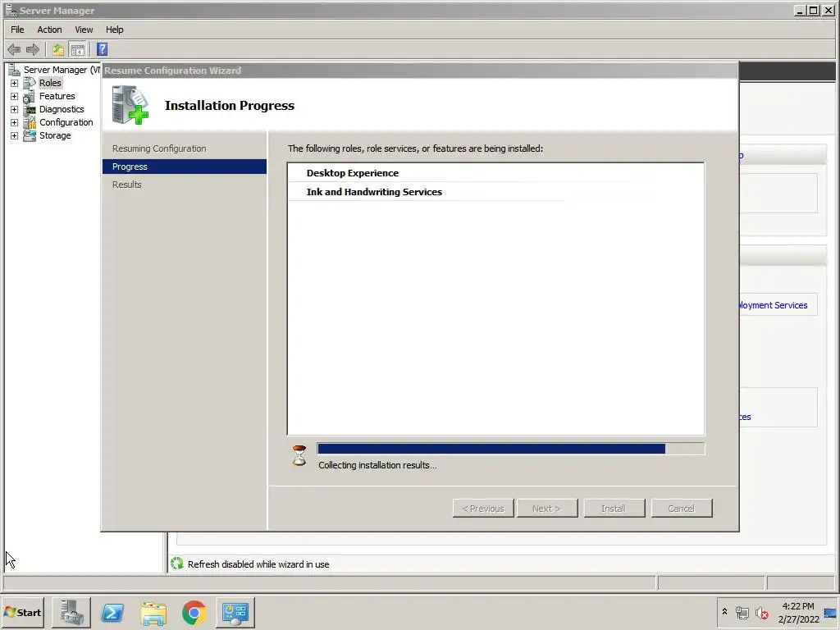Click the Configuration tree label
Viewport: 840px width, 630px height.
66,123
